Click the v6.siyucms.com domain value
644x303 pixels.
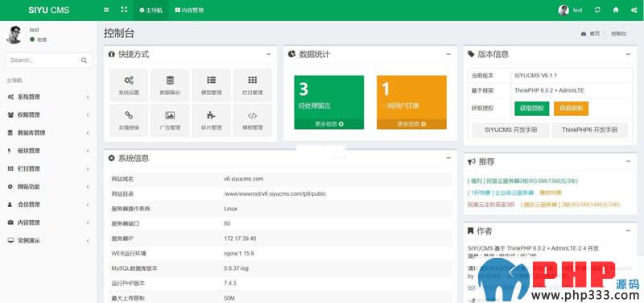pos(244,179)
